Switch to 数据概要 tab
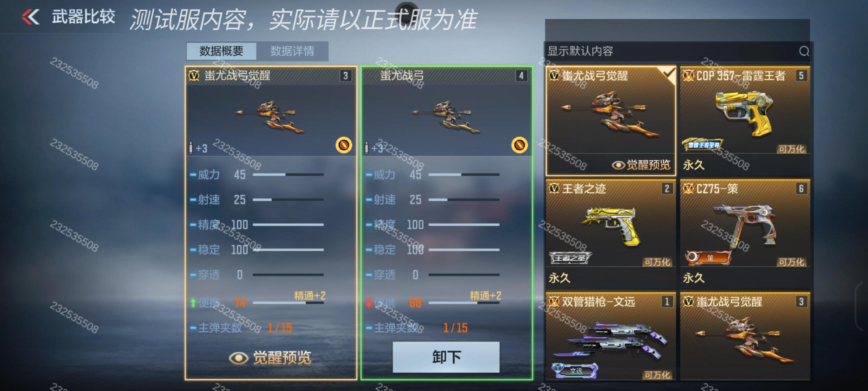The height and width of the screenshot is (391, 868). point(221,51)
